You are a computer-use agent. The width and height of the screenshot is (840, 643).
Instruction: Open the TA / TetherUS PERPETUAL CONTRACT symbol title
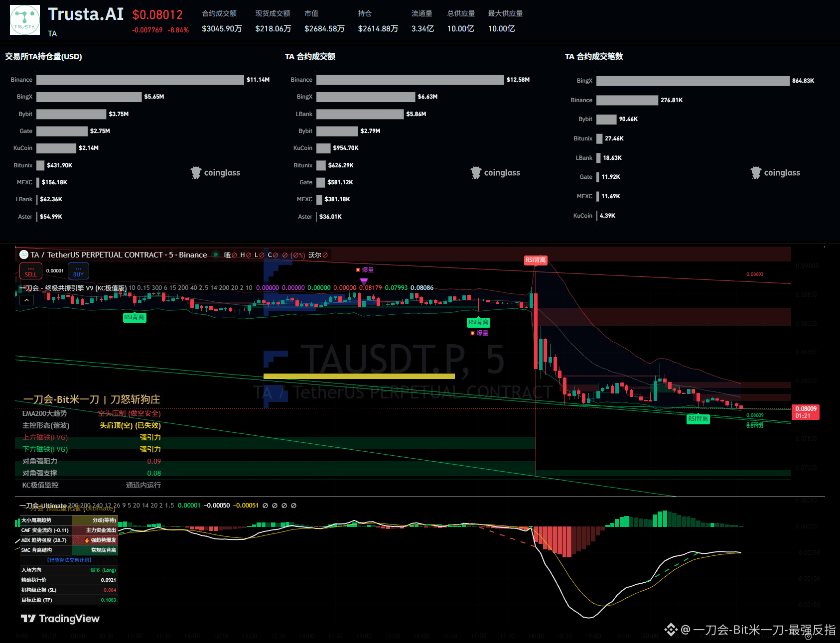[x=119, y=255]
